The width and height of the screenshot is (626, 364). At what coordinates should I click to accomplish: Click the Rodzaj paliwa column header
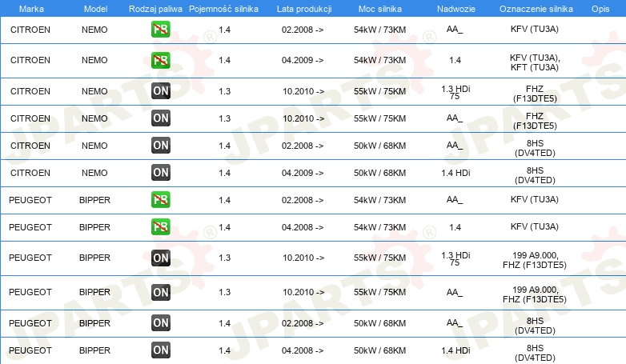point(155,9)
